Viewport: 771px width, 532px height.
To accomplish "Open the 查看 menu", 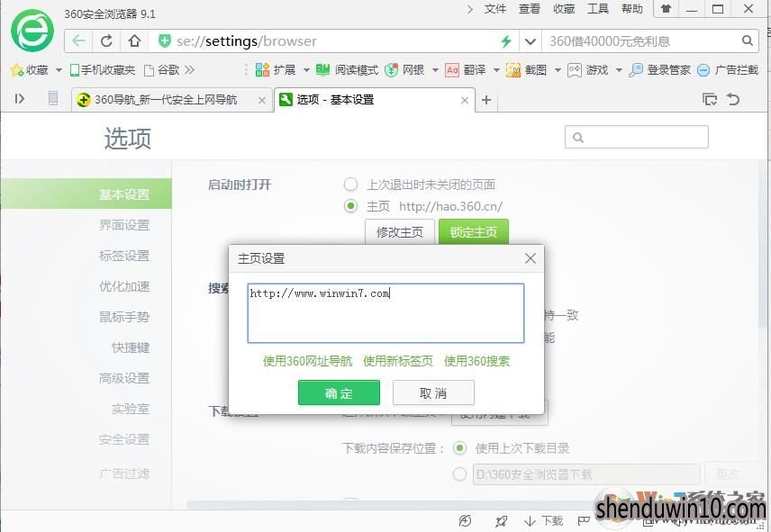I will (529, 9).
